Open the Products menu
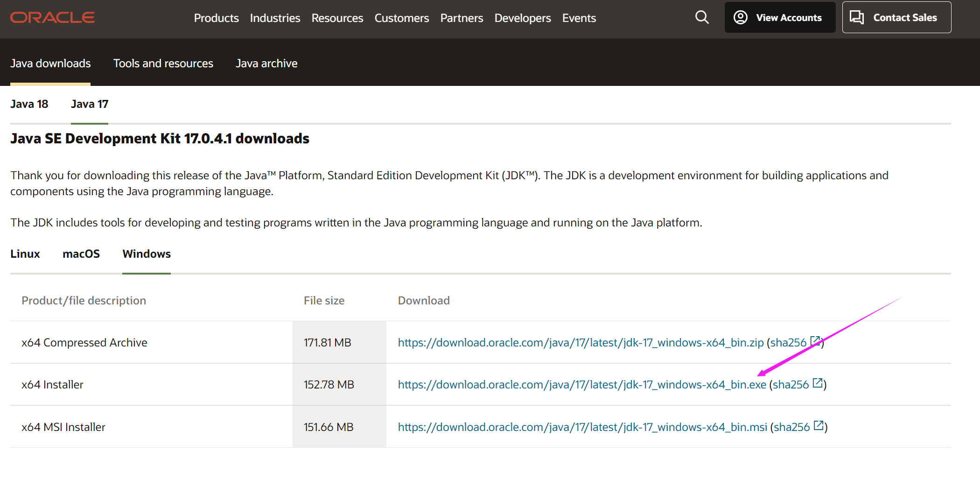 [x=216, y=18]
